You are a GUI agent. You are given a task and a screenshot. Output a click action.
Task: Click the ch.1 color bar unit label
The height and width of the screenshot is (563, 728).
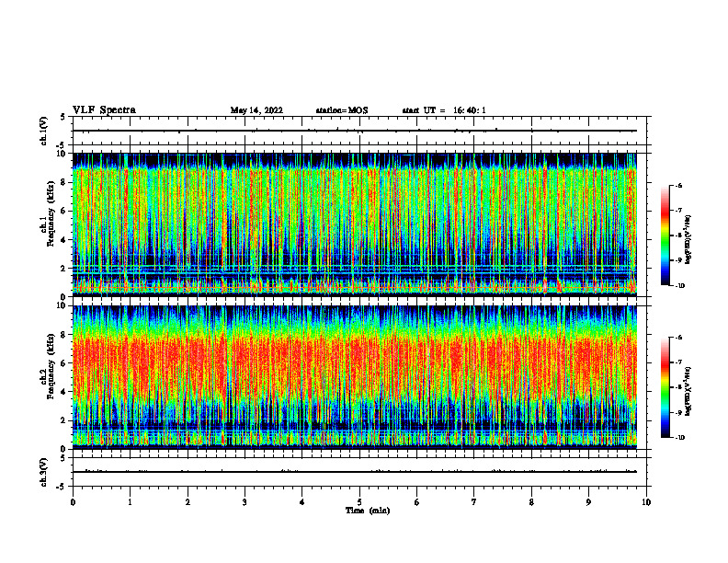(688, 240)
